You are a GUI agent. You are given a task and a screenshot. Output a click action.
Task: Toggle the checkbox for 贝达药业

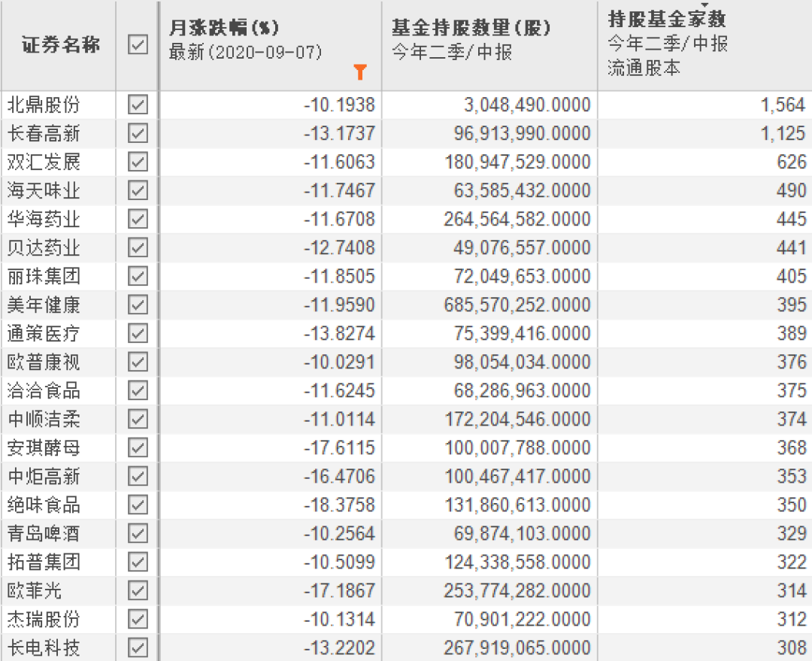click(x=138, y=247)
